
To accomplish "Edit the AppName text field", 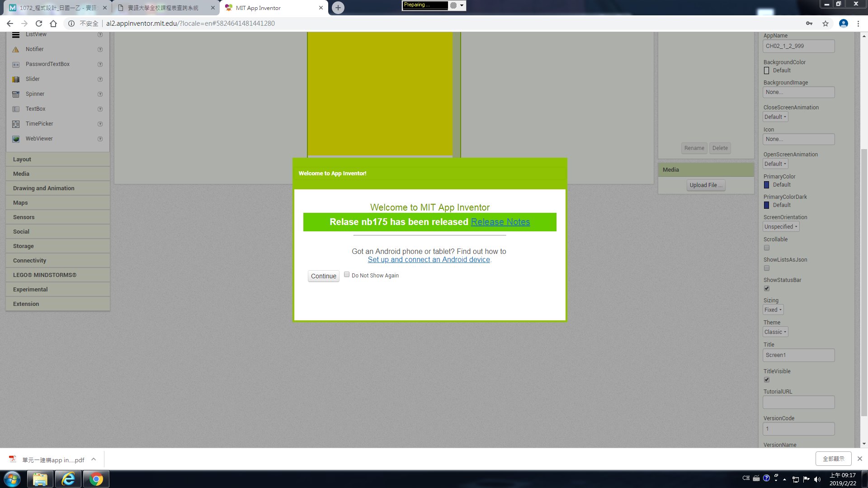I will [798, 46].
